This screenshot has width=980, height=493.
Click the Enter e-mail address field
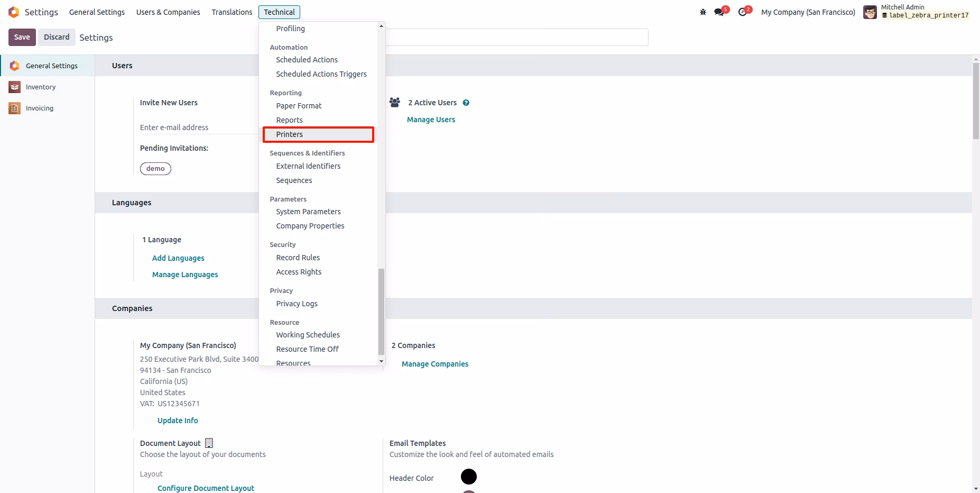[x=199, y=127]
